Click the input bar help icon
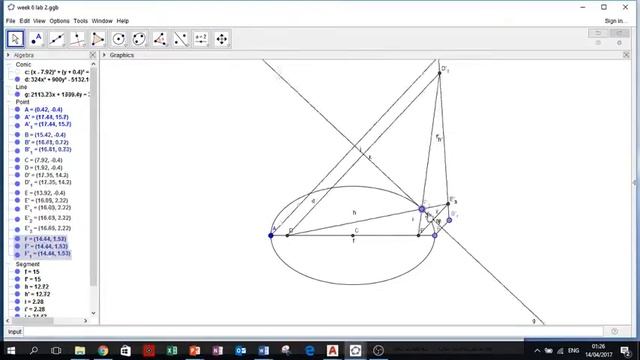This screenshot has height=360, width=640. click(x=615, y=331)
